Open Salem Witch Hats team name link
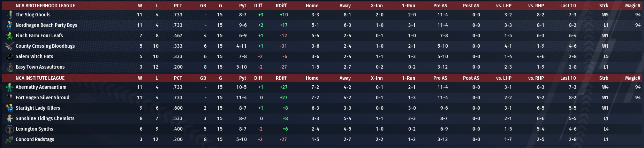 coord(35,56)
